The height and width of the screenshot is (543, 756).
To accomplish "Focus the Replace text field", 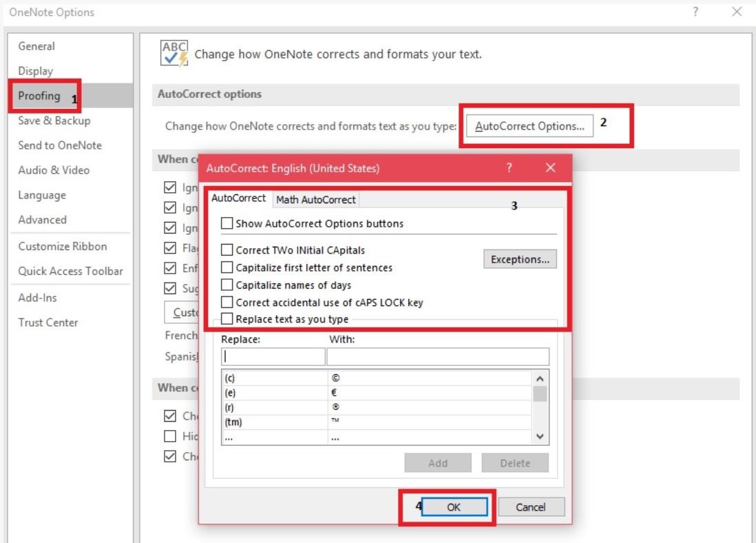I will 273,357.
